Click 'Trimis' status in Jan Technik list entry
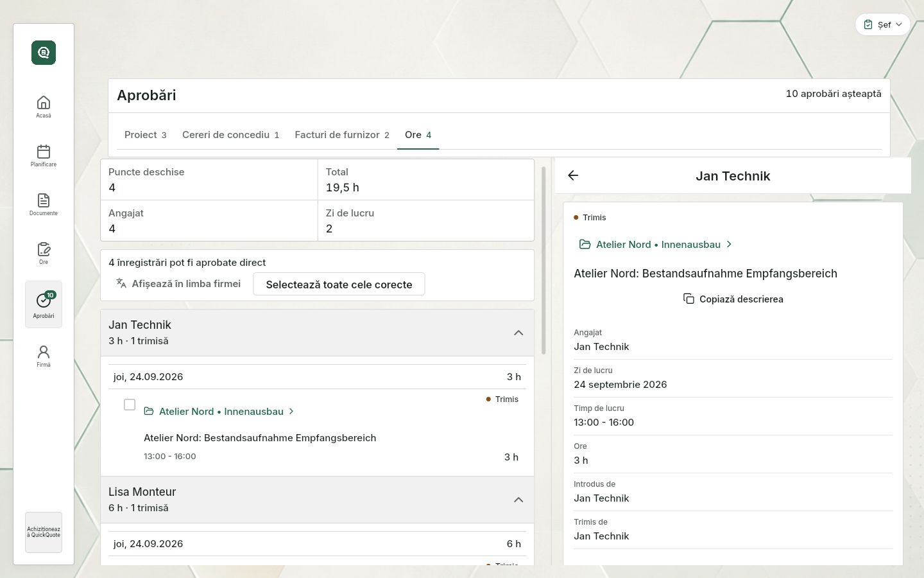The height and width of the screenshot is (578, 924). click(507, 399)
